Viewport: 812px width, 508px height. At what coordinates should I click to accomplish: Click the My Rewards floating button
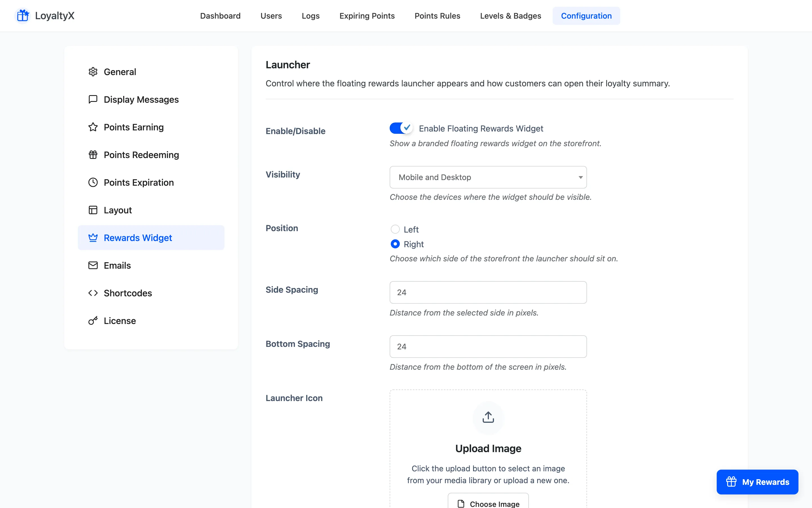coord(757,482)
